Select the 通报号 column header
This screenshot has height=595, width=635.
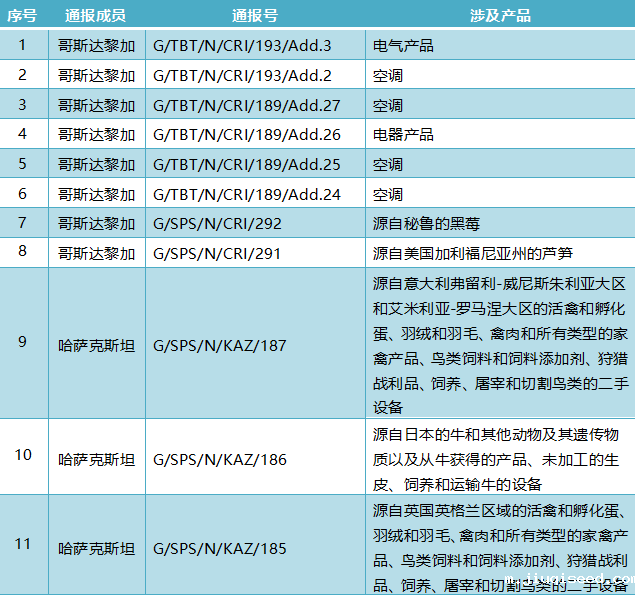[x=254, y=16]
